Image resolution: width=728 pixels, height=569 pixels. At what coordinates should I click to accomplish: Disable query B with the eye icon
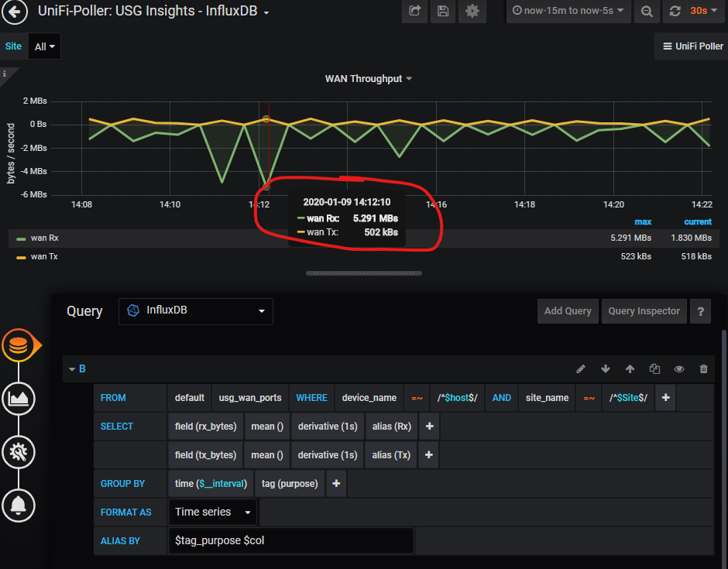(x=679, y=368)
